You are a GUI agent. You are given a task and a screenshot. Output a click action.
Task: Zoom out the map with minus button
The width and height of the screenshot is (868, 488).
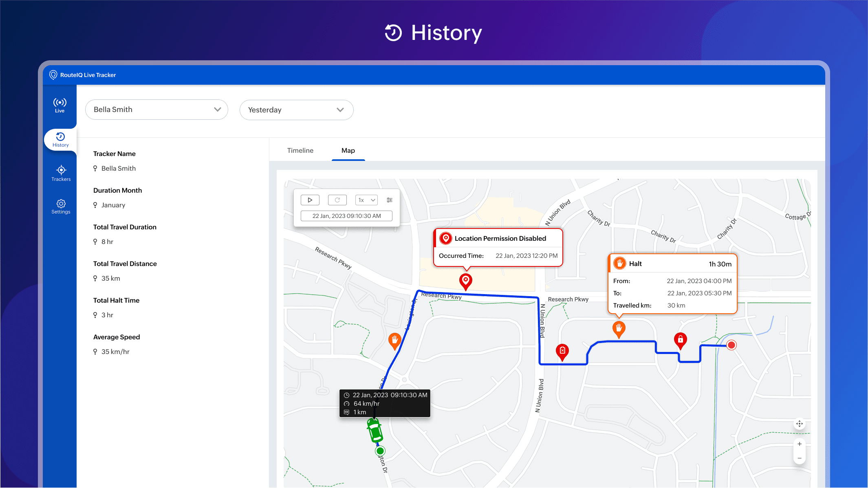pyautogui.click(x=800, y=458)
